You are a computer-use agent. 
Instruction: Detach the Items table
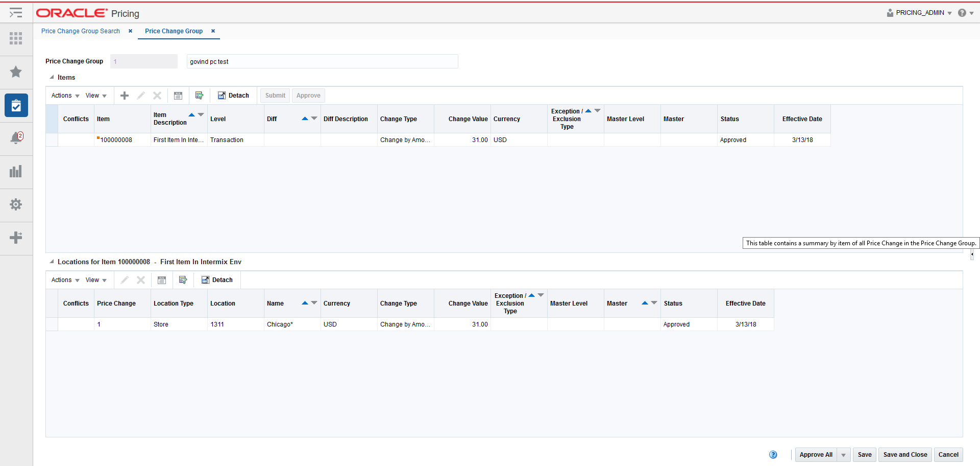coord(233,96)
